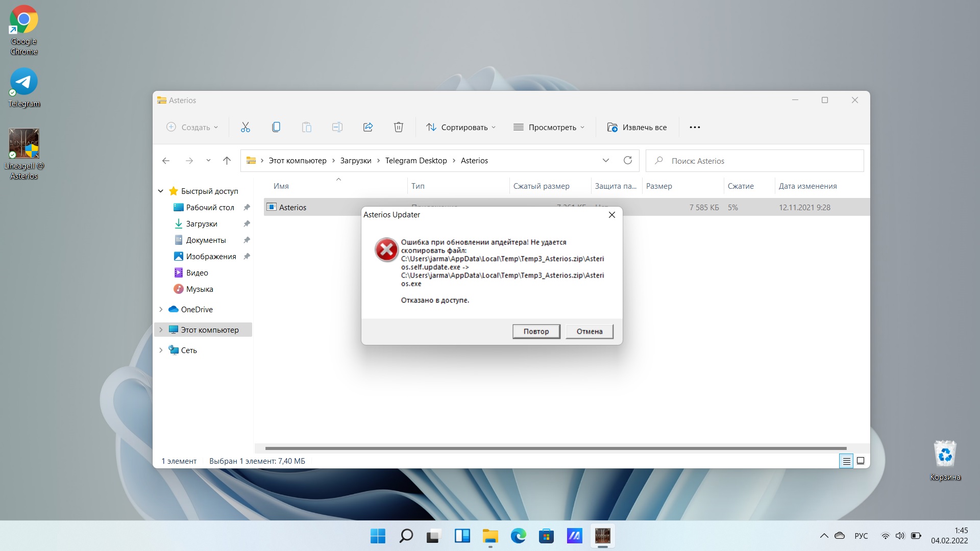Viewport: 980px width, 551px height.
Task: Click Telegram Desktop breadcrumb segment
Action: [416, 161]
